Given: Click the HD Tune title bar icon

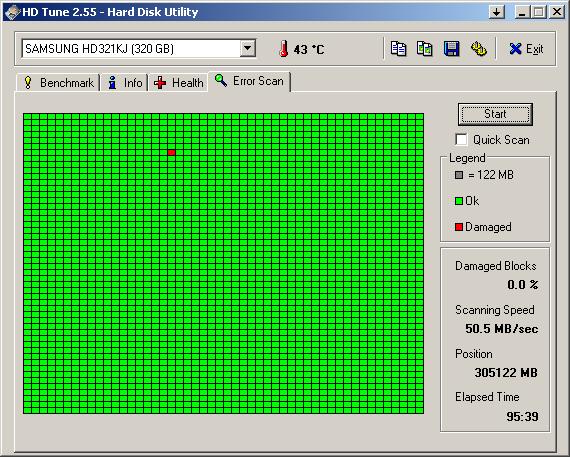Looking at the screenshot, I should (x=12, y=12).
